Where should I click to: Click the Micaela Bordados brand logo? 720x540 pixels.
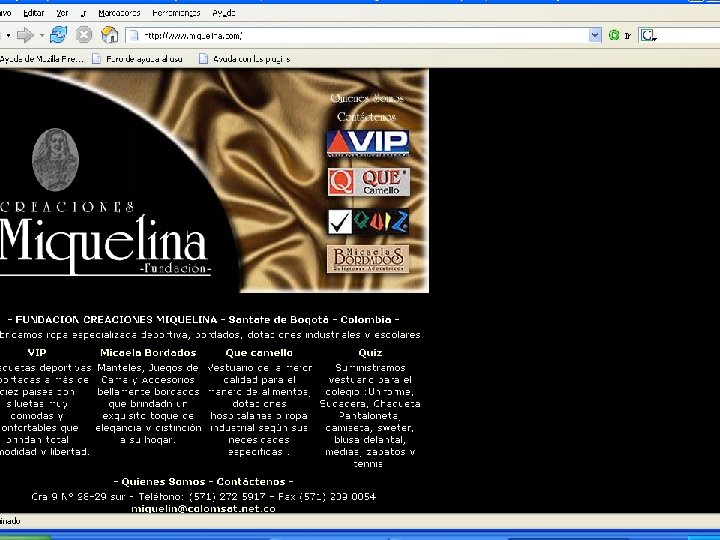(368, 259)
